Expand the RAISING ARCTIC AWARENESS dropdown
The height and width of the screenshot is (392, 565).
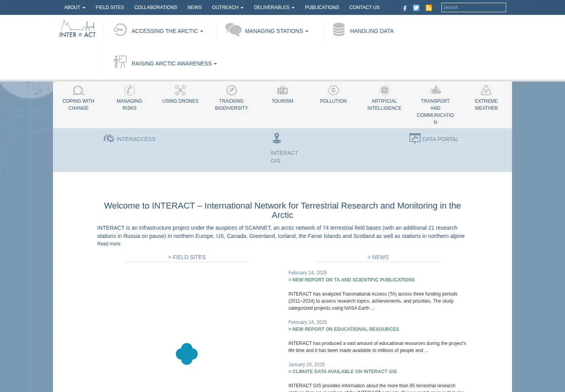click(x=174, y=64)
